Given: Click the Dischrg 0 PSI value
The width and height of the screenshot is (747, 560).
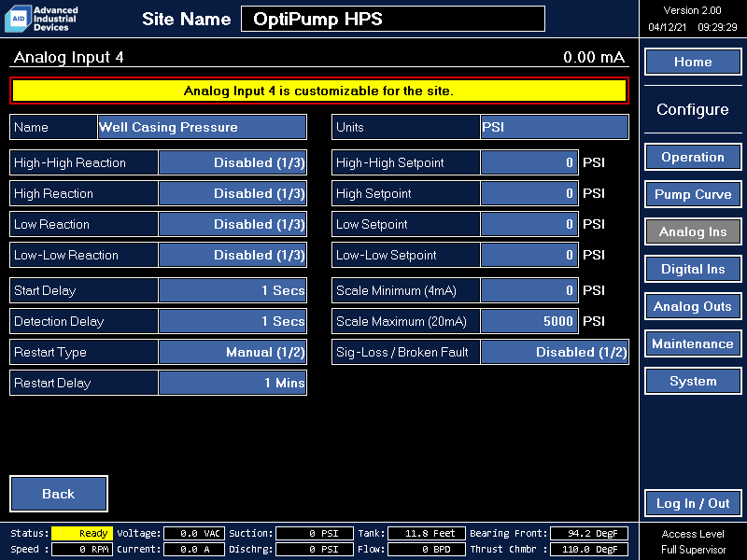Looking at the screenshot, I should coord(315,549).
